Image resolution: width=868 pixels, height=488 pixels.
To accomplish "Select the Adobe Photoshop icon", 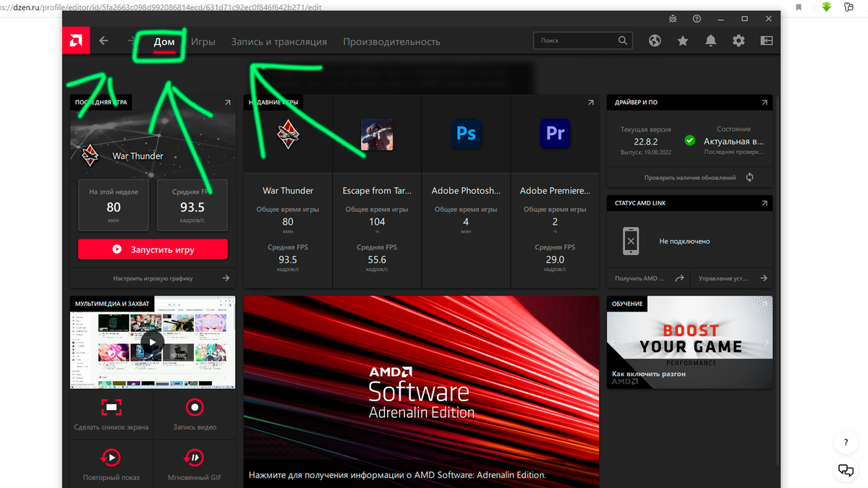I will pyautogui.click(x=466, y=134).
